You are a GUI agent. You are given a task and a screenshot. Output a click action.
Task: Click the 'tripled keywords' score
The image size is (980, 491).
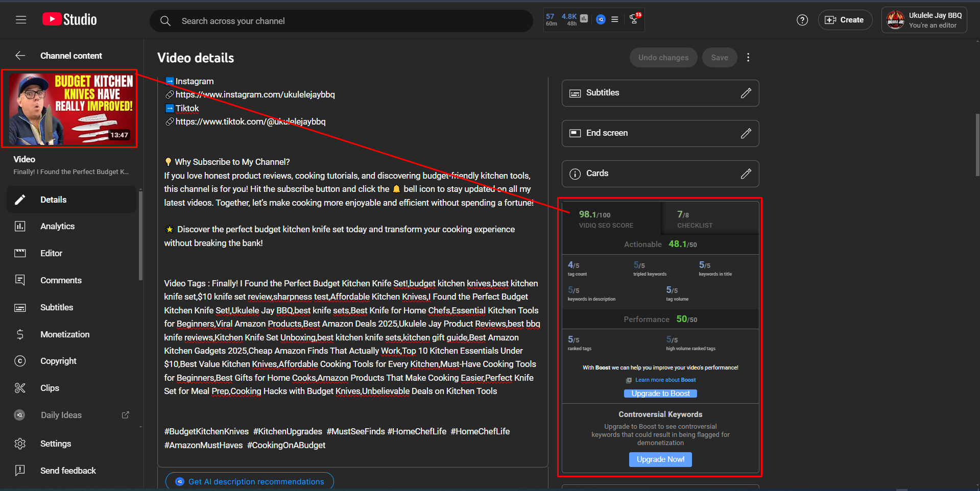[650, 268]
